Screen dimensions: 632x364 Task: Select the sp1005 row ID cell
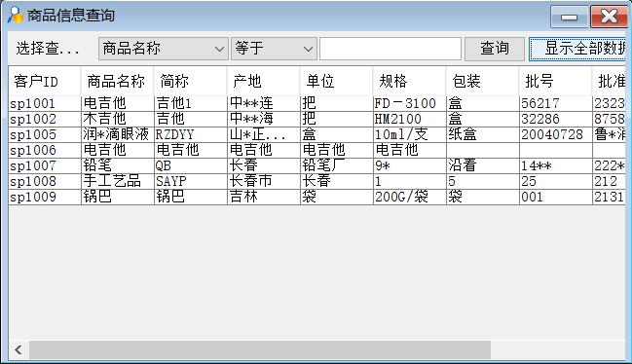click(45, 134)
